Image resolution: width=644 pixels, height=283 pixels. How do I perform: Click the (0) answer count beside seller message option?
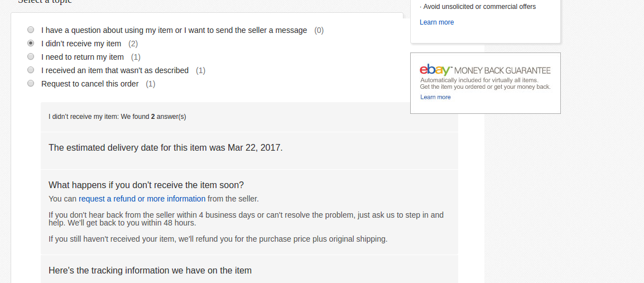pos(319,30)
